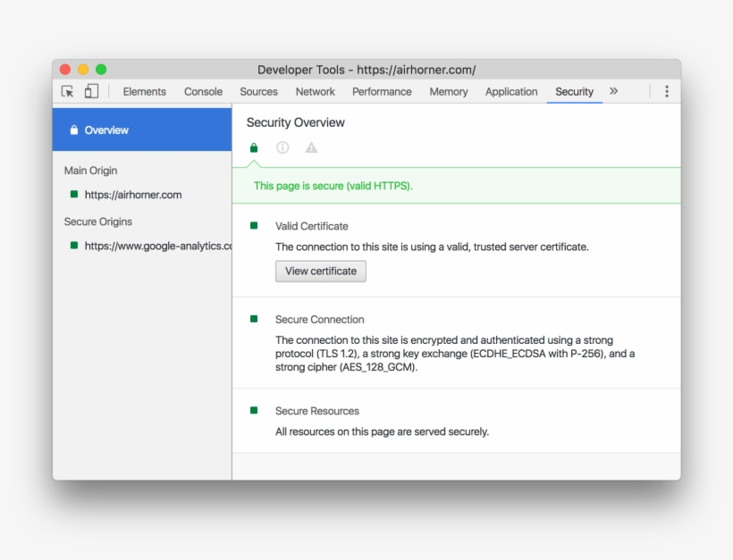
Task: Click the inspect element cursor icon
Action: [x=67, y=91]
